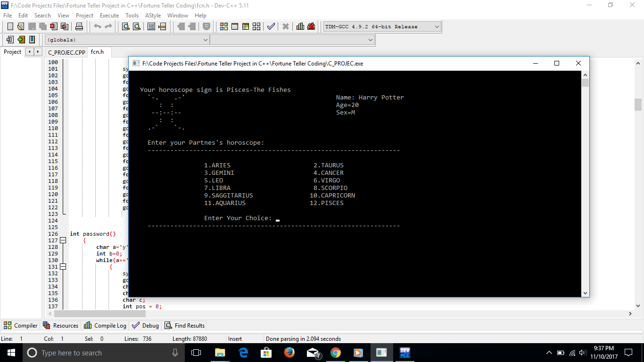Open the (globals) class browser dropdown
Image resolution: width=644 pixels, height=362 pixels.
pos(206,40)
